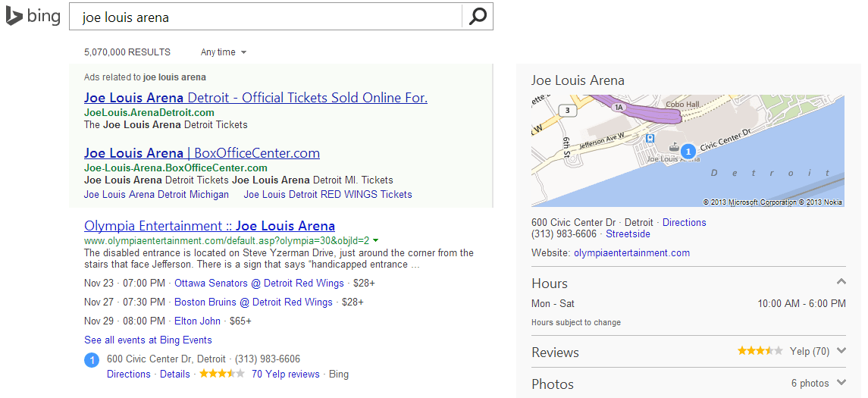
Task: Click star rating before 70 Yelp reviews
Action: (x=222, y=374)
